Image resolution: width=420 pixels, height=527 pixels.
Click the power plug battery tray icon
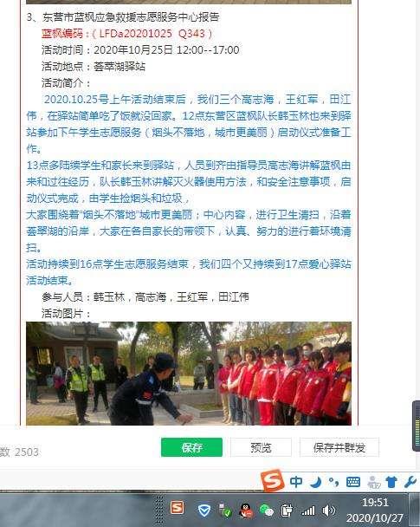coord(287,511)
